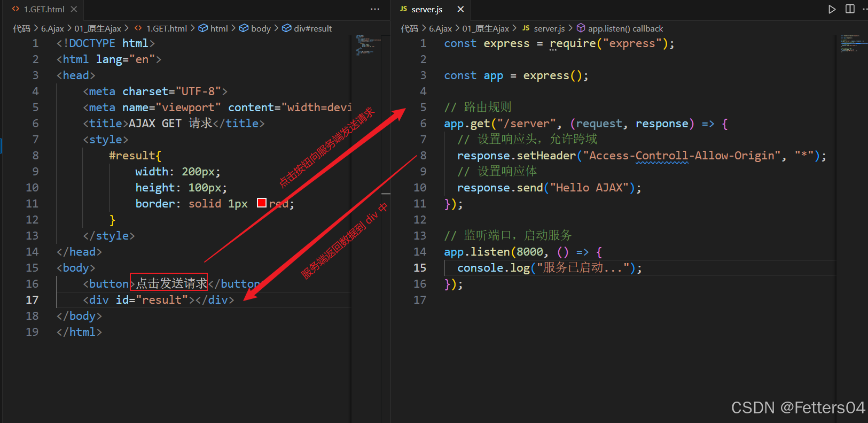Click the JS file icon in the server.js tab
This screenshot has height=423, width=868.
(404, 9)
